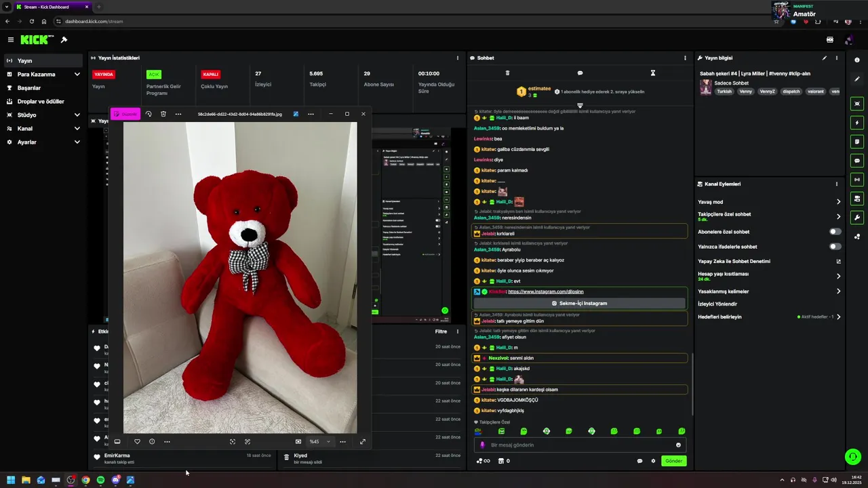Show fullscreen photo view with the arrows icon
The height and width of the screenshot is (488, 868).
(x=363, y=442)
